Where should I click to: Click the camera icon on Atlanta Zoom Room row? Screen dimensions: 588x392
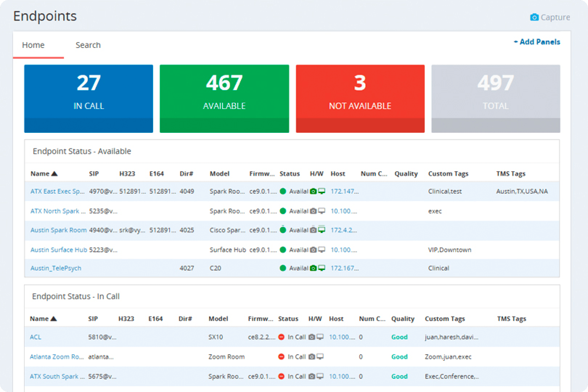coord(312,356)
